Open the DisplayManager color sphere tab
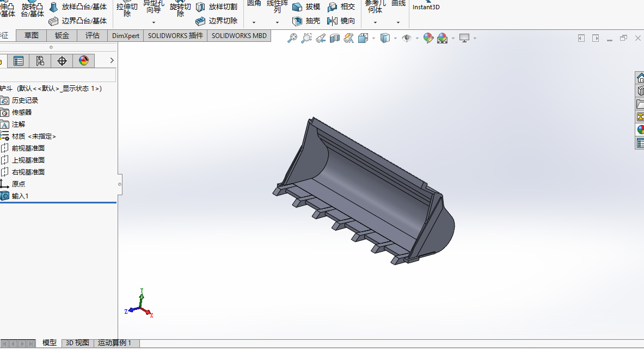The image size is (644, 349). coord(84,61)
